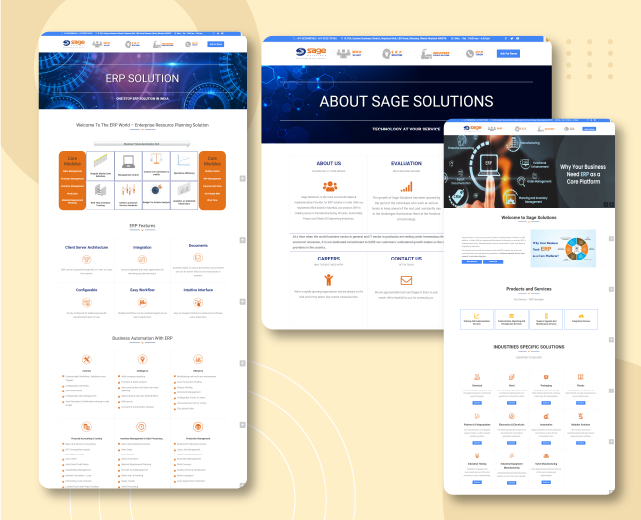Click the orange people group icon under About Us
Image resolution: width=641 pixels, height=520 pixels.
[329, 186]
